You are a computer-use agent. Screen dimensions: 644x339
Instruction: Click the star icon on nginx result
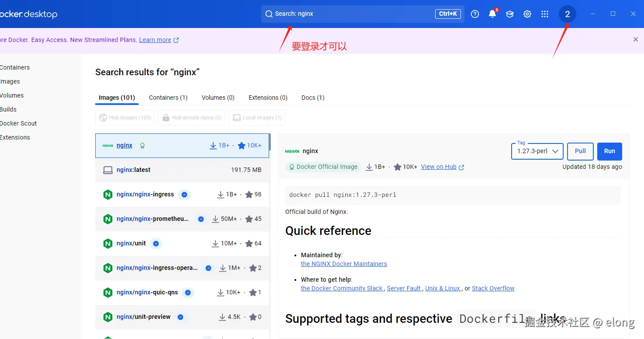[x=242, y=146]
